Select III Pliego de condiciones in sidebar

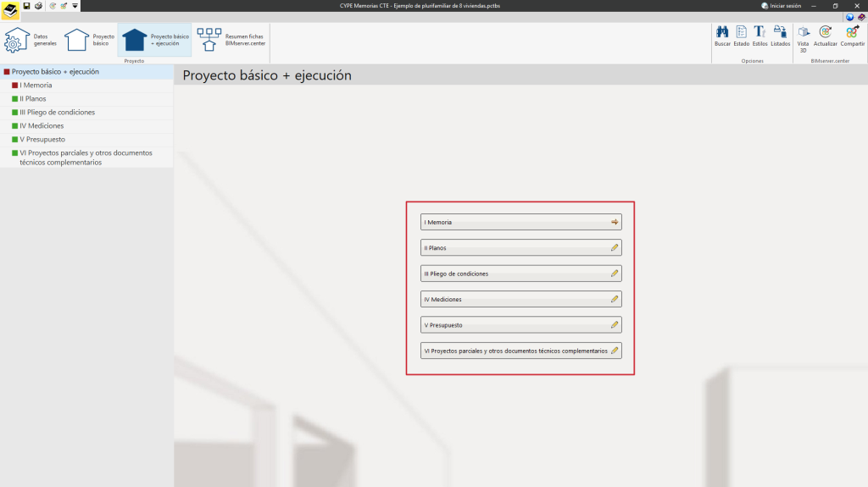pyautogui.click(x=87, y=113)
